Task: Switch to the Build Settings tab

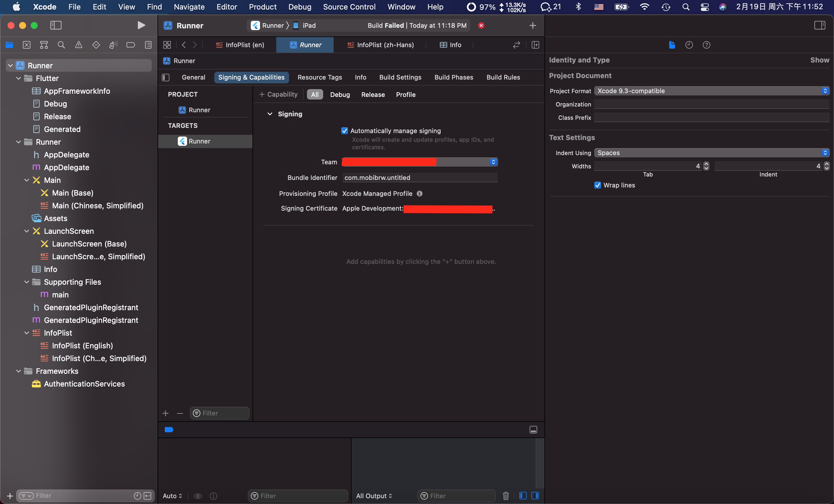Action: [400, 78]
